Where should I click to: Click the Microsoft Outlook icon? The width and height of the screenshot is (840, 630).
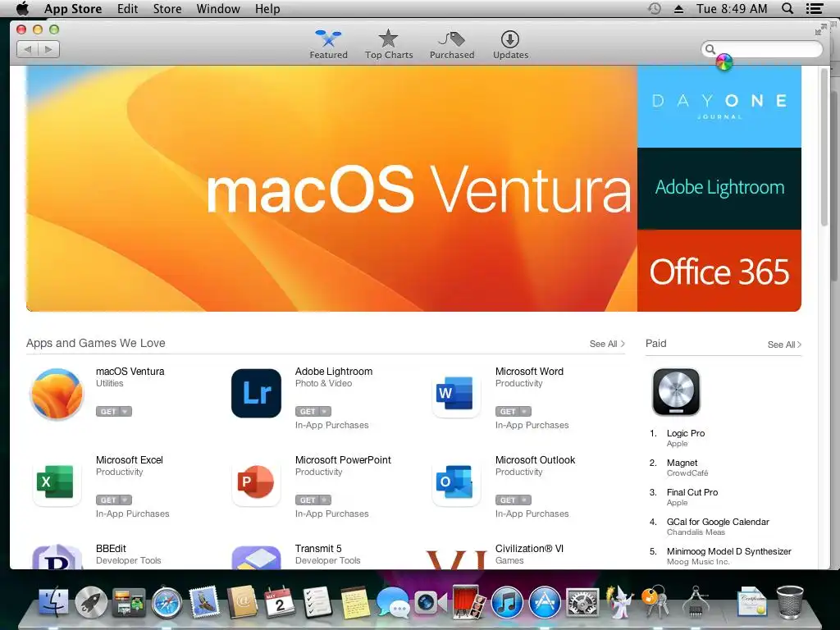click(x=456, y=482)
